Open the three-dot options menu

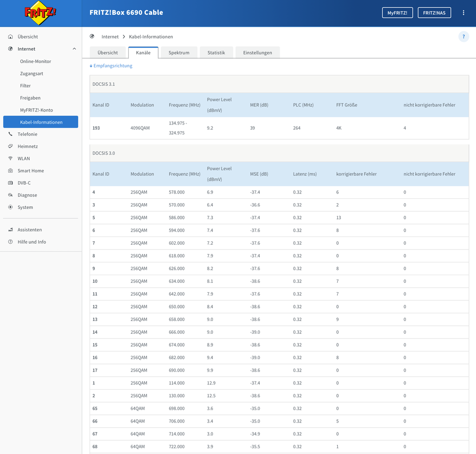tap(463, 13)
